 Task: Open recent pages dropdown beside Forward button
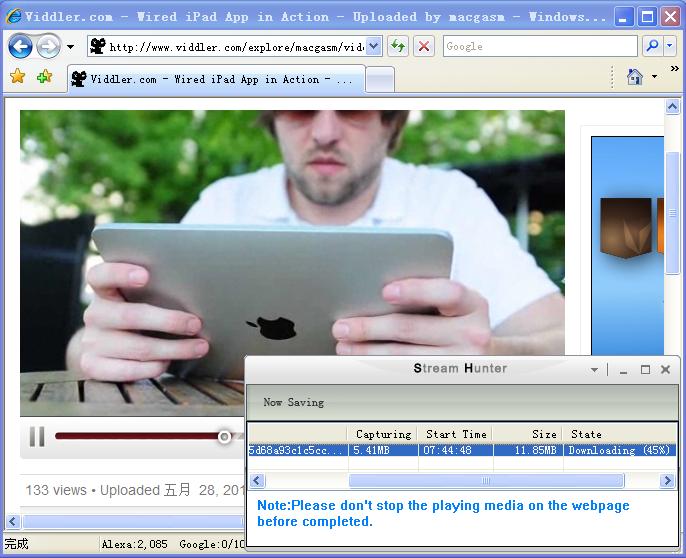[x=70, y=46]
